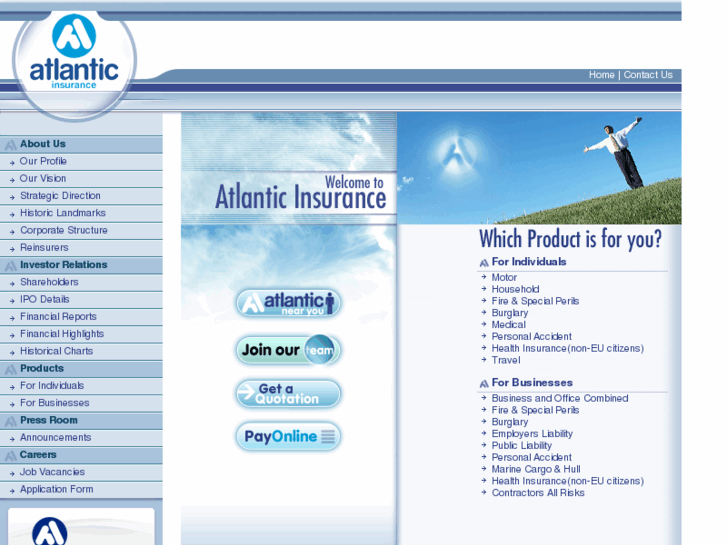Open Public Liability product
This screenshot has width=727, height=545.
pyautogui.click(x=522, y=446)
